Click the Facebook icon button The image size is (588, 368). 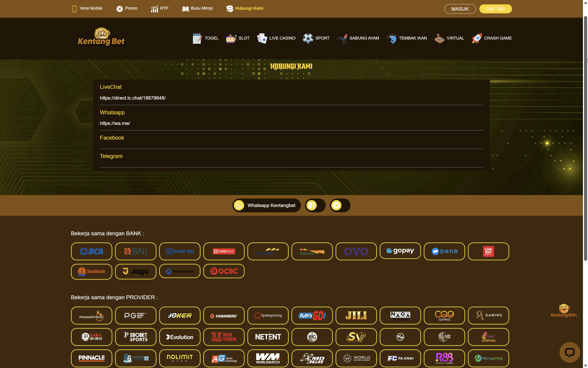(x=315, y=205)
